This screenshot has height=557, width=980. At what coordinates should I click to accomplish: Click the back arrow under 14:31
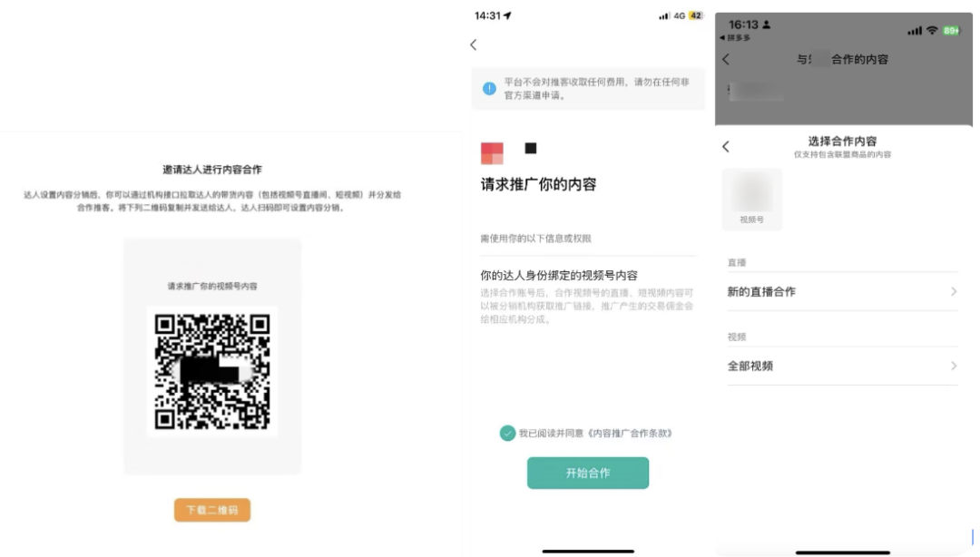pyautogui.click(x=474, y=44)
